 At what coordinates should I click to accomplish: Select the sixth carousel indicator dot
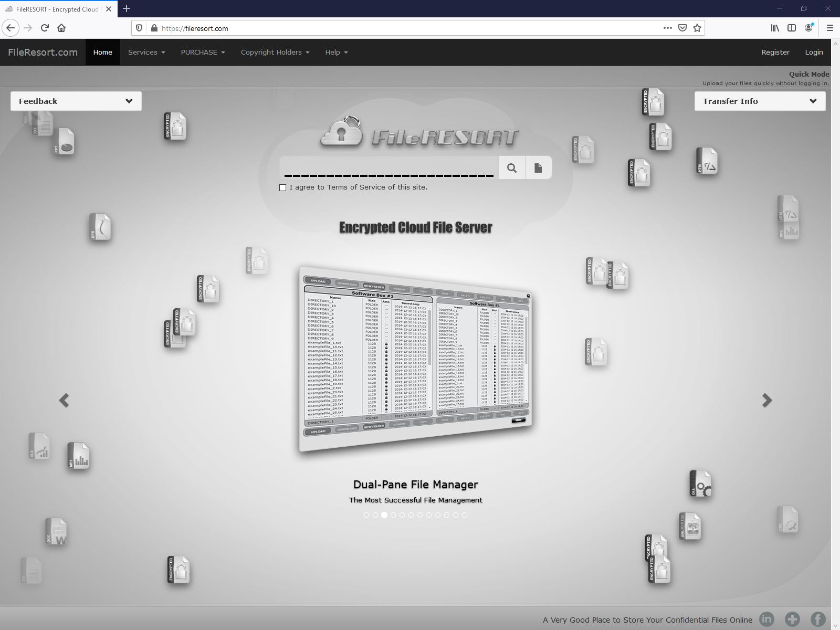(411, 515)
